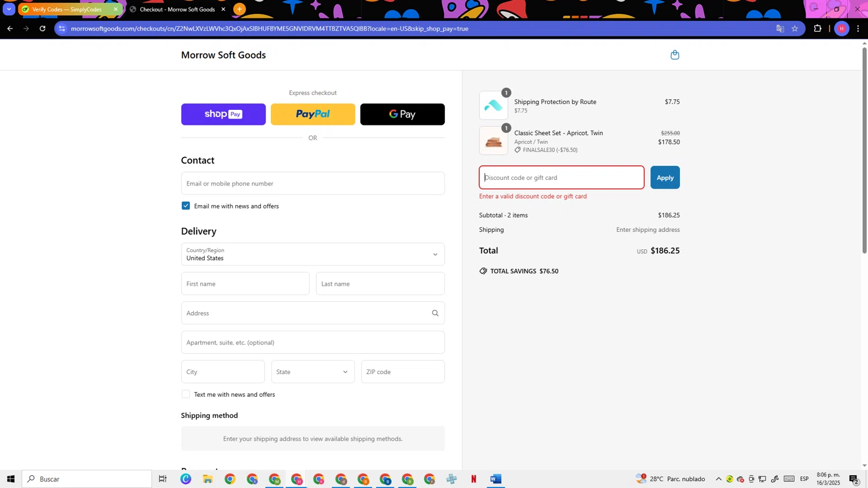Show hidden system tray icons
This screenshot has width=868, height=488.
click(x=719, y=479)
